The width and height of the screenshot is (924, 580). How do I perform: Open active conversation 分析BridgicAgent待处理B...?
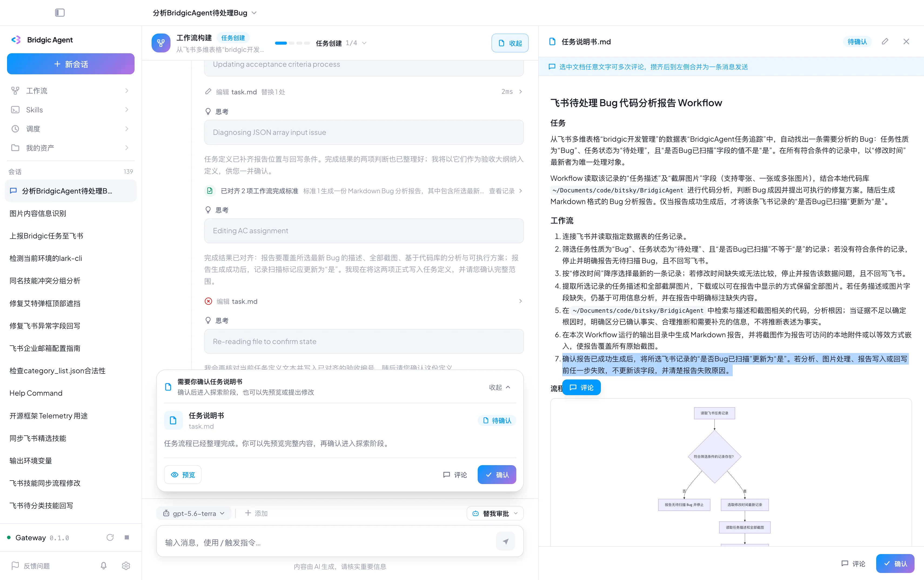[71, 191]
